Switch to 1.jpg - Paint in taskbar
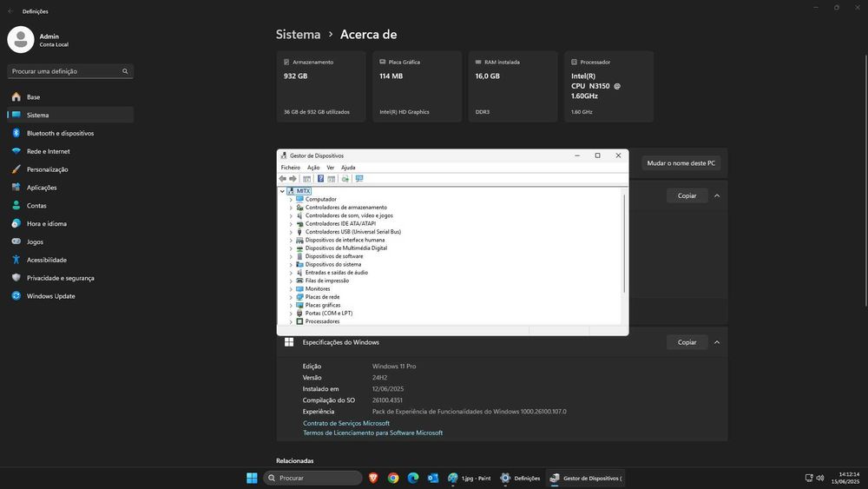This screenshot has width=868, height=489. pos(470,478)
